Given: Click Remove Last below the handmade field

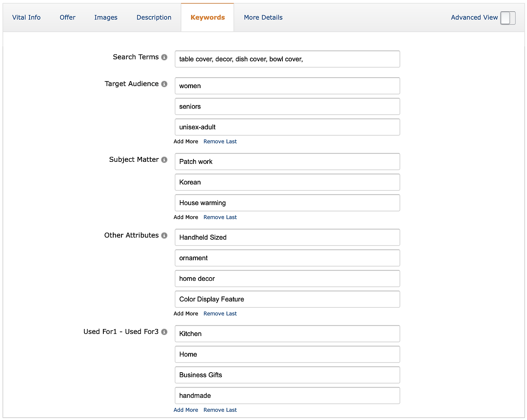Looking at the screenshot, I should click(220, 410).
